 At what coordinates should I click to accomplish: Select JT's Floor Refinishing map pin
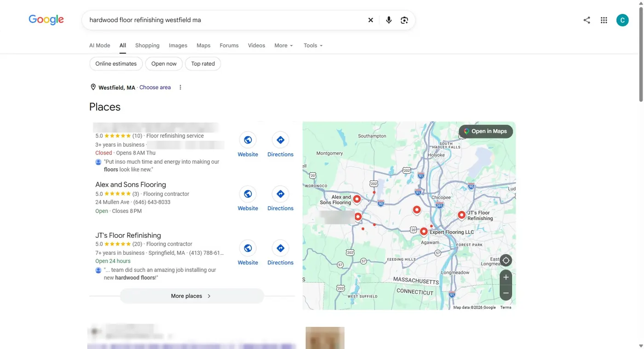coord(461,215)
